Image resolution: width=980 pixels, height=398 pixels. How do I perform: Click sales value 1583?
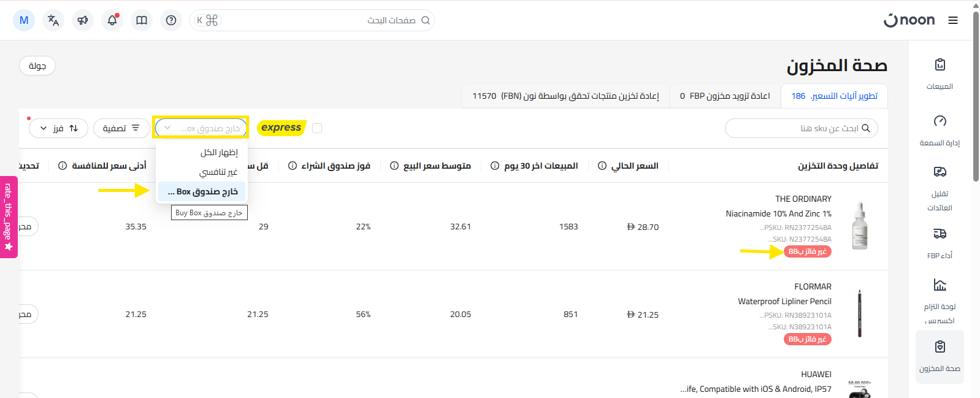[568, 226]
